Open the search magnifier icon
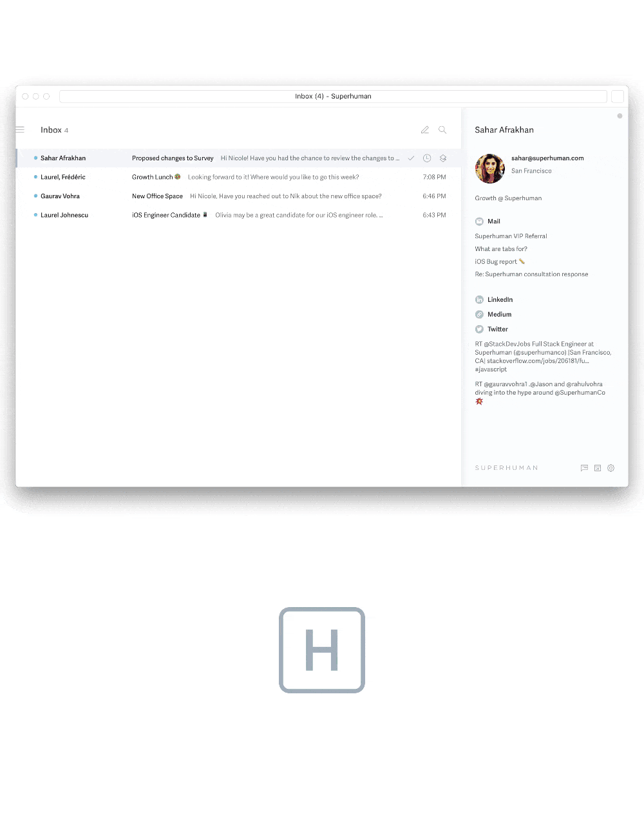Screen dimensions: 644x824 (442, 130)
